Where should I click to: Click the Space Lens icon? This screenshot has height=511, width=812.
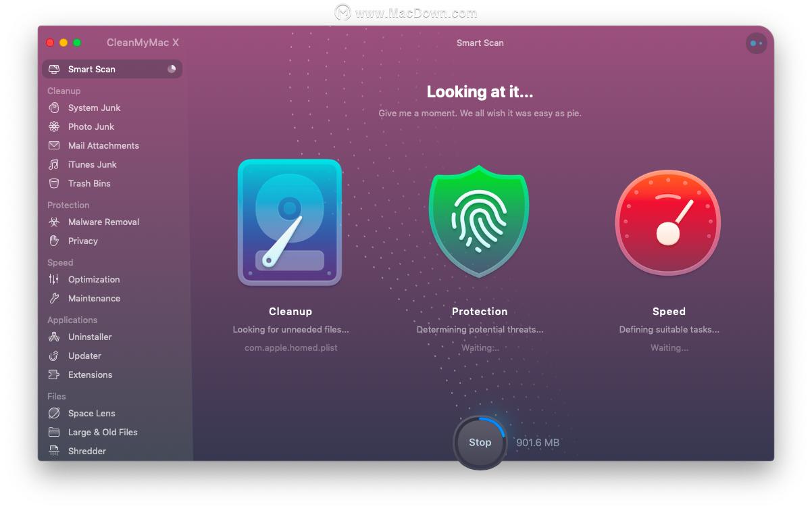coord(54,413)
